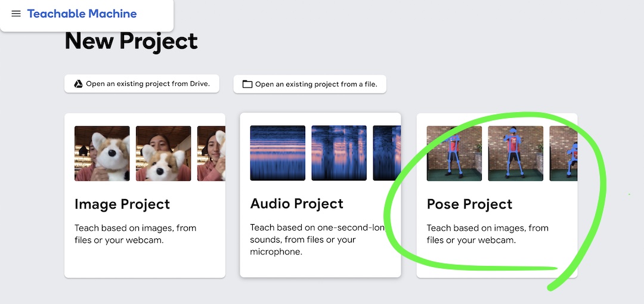The width and height of the screenshot is (644, 304).
Task: Click first pose skeleton thumbnail
Action: pos(454,153)
